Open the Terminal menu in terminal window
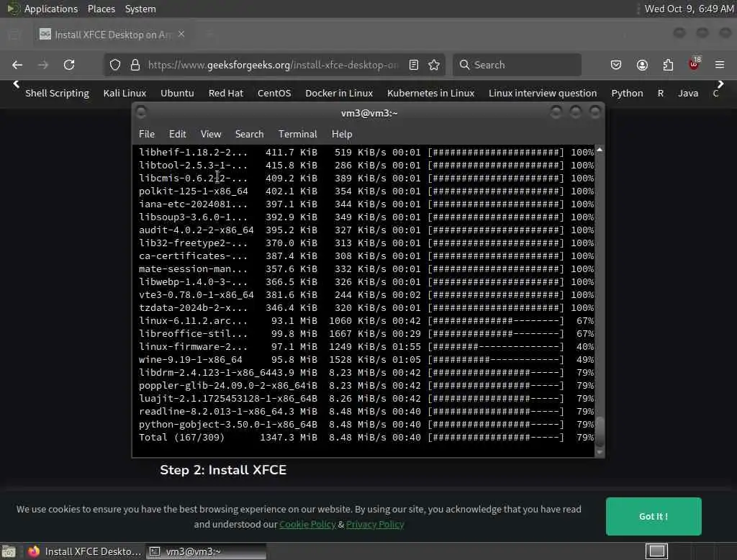The width and height of the screenshot is (737, 560). (x=297, y=134)
